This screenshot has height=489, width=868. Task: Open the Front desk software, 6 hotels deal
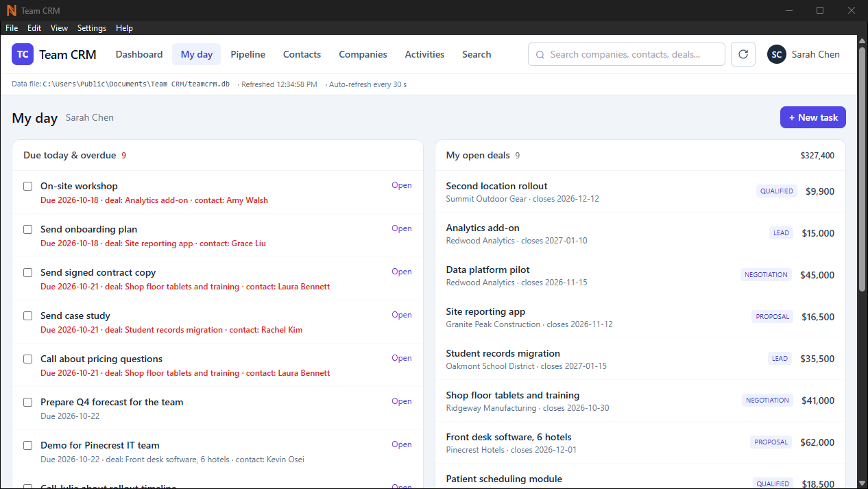[x=640, y=442]
